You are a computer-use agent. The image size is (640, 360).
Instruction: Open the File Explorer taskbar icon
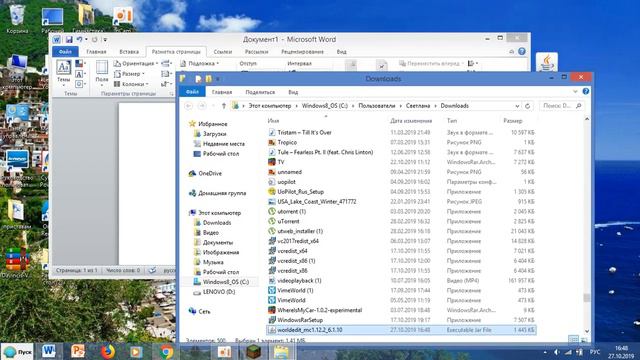coord(282,351)
